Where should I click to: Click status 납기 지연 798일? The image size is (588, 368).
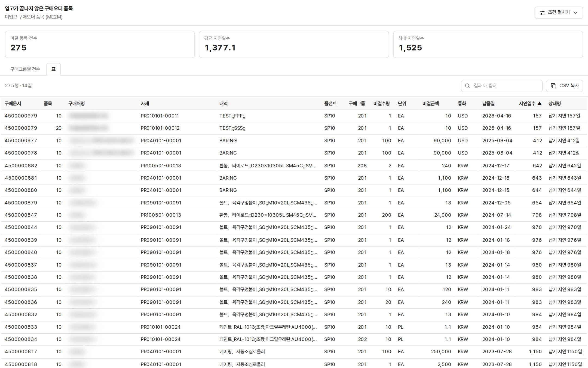click(x=565, y=215)
